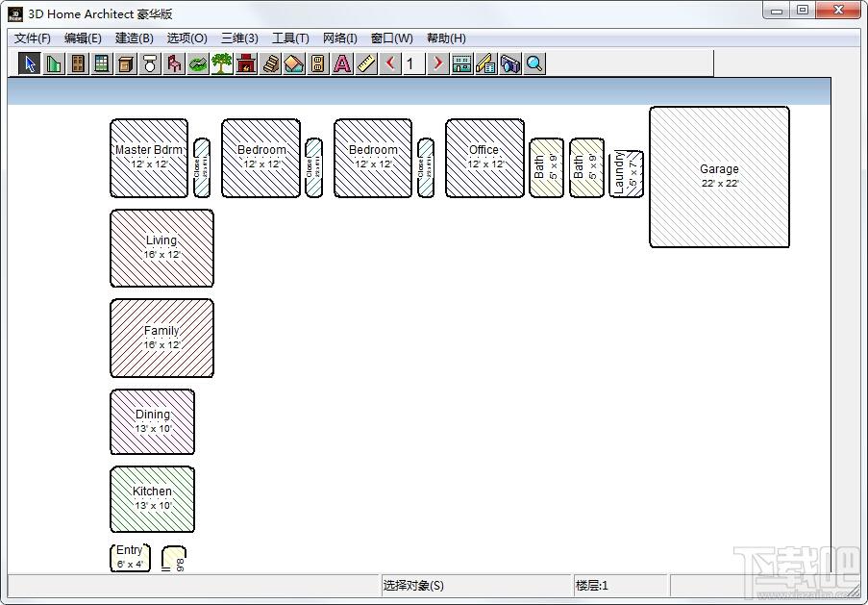This screenshot has width=868, height=605.
Task: Open the building plan view icon
Action: 461,63
